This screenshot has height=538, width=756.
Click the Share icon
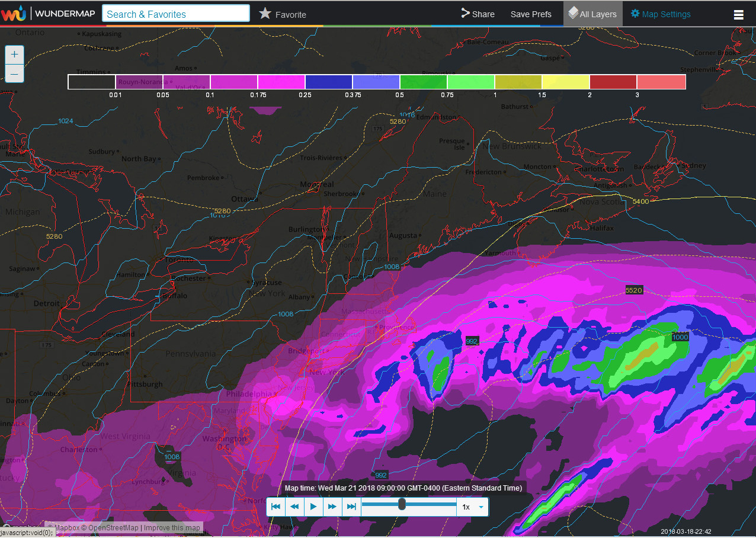(x=465, y=14)
